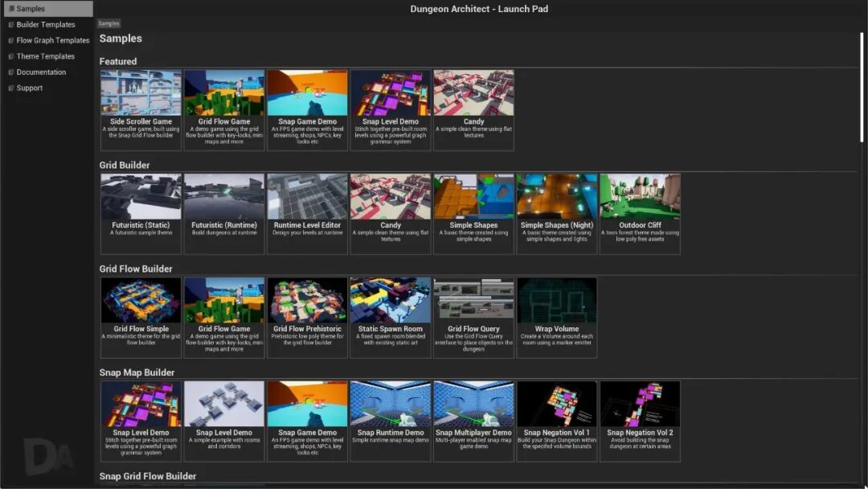Click the icon beside Samples in sidebar
Image resolution: width=868 pixels, height=489 pixels.
[11, 9]
